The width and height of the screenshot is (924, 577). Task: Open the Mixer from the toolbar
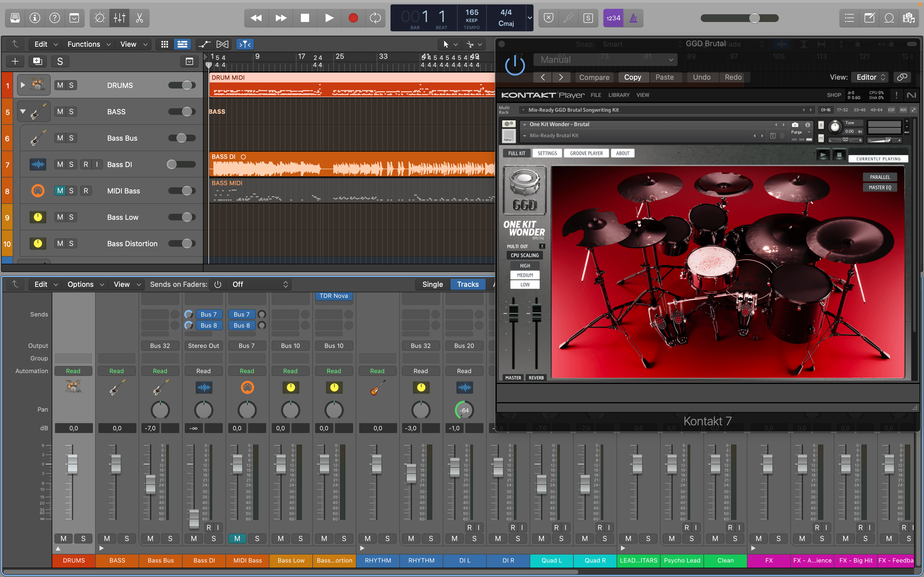[x=120, y=18]
